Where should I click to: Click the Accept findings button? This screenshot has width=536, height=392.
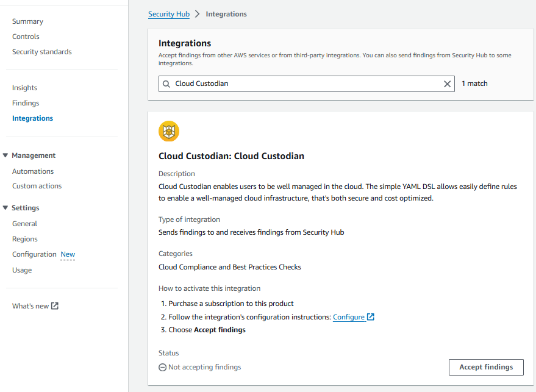click(x=486, y=367)
